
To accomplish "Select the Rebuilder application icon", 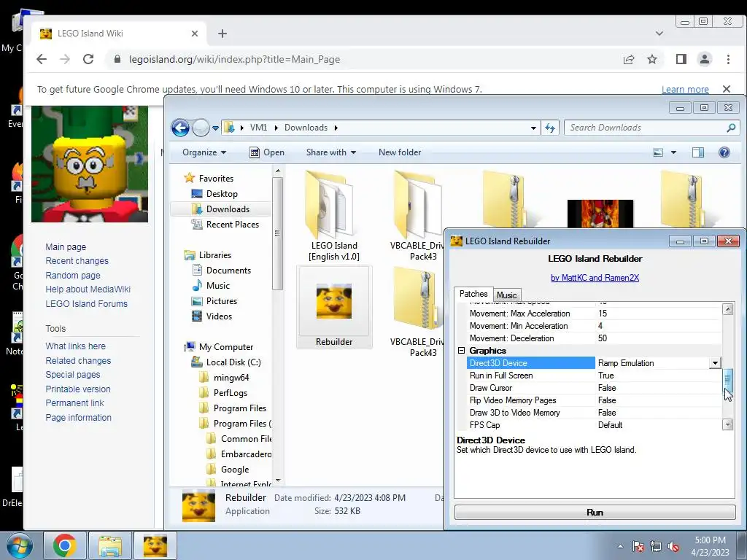I will pyautogui.click(x=334, y=308).
